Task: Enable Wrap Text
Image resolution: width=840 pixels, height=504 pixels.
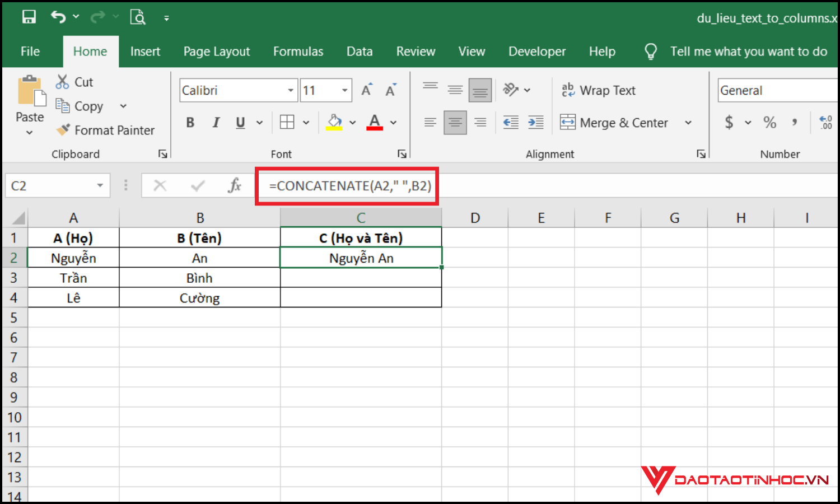Action: pyautogui.click(x=599, y=90)
